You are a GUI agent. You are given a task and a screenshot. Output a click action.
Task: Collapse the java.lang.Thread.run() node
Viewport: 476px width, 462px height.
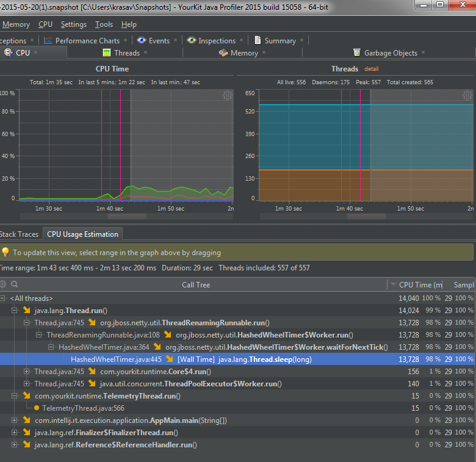[x=14, y=311]
